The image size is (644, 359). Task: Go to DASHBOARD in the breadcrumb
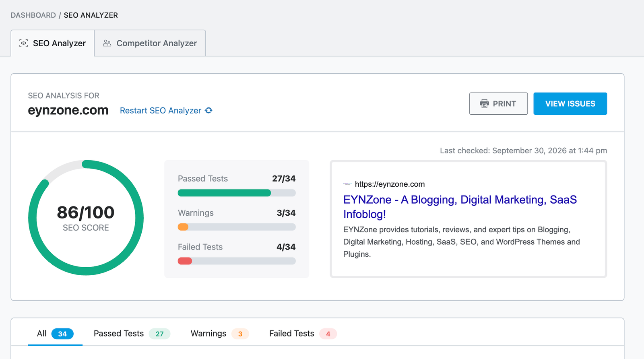point(33,15)
